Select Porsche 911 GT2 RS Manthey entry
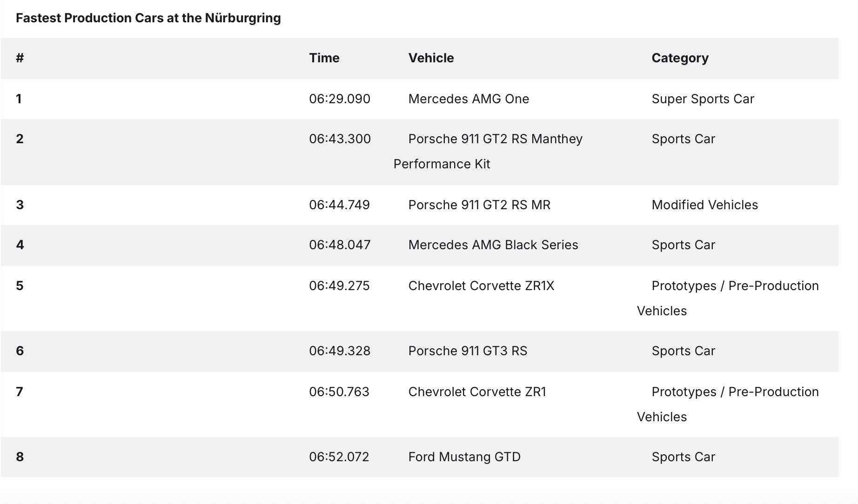 495,139
